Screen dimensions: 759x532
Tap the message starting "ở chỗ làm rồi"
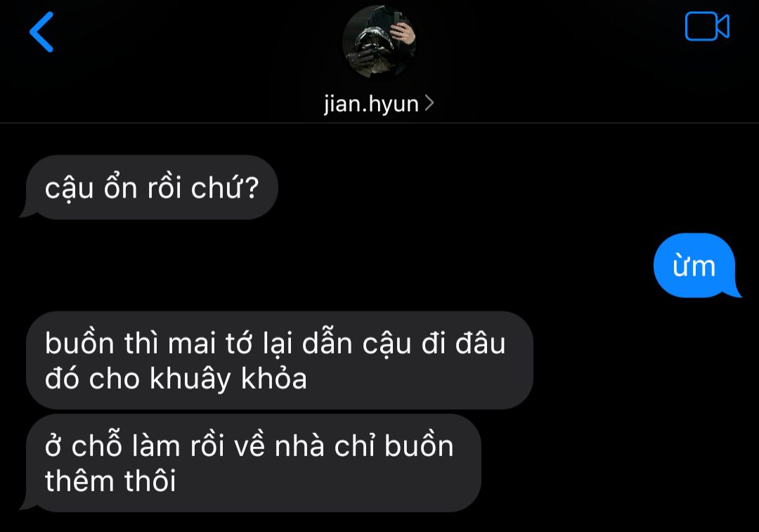tap(253, 463)
